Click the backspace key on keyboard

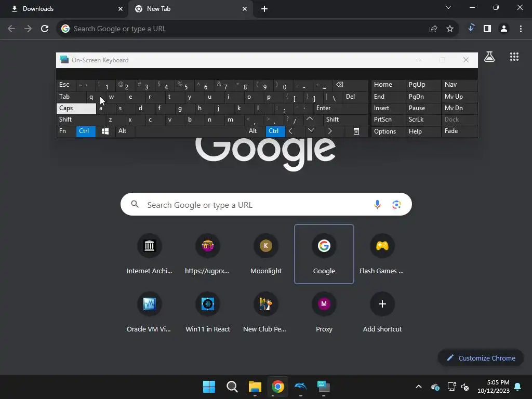(351, 85)
